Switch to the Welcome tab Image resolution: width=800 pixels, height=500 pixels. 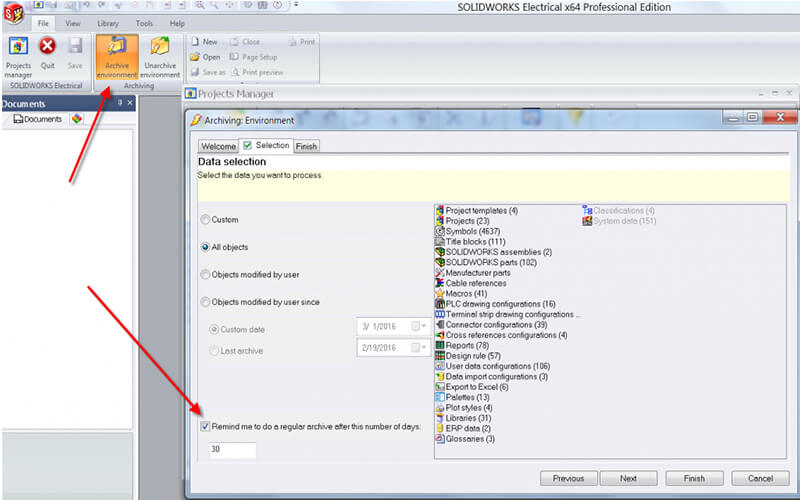click(218, 146)
